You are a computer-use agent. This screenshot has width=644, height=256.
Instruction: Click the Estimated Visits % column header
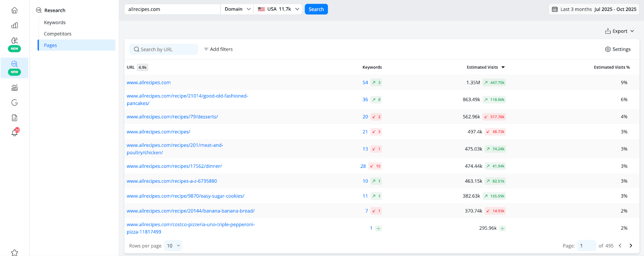click(x=612, y=67)
